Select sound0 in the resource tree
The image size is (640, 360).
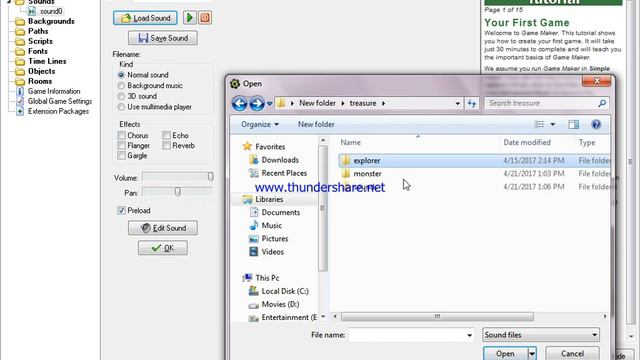51,11
